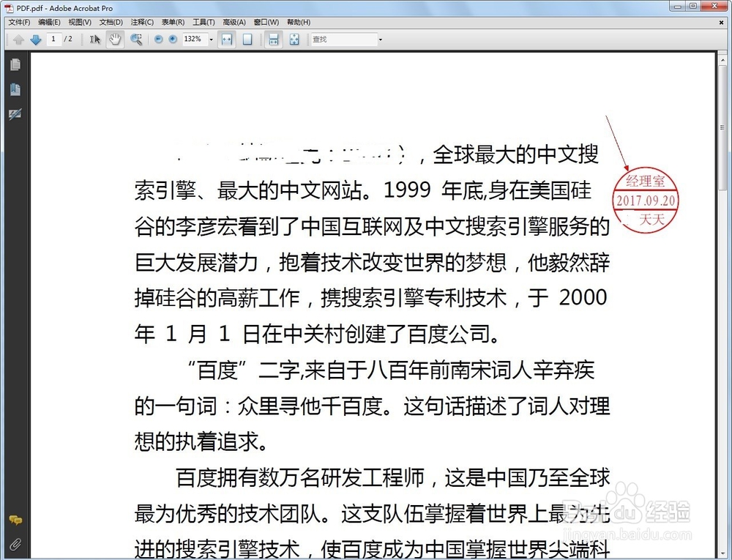Open find options dropdown arrow

tap(380, 40)
